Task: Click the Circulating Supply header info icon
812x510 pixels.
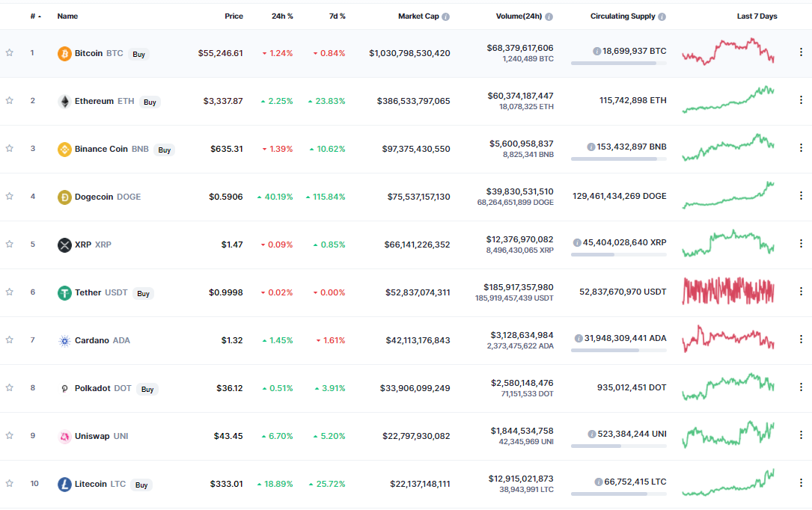Action: (x=662, y=16)
